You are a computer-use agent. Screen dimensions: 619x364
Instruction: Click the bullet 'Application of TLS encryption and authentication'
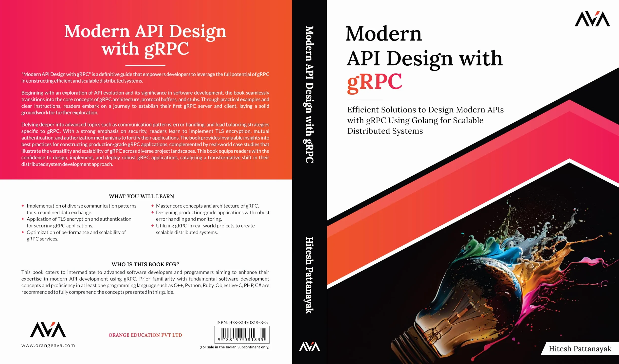click(x=79, y=222)
